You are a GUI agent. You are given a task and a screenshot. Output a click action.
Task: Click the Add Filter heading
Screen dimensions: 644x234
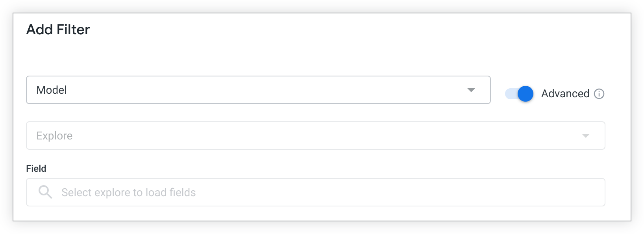58,29
